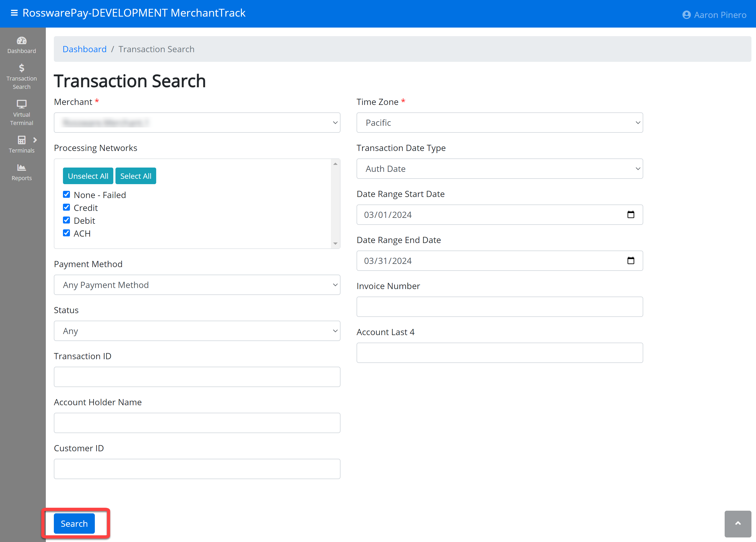Viewport: 756px width, 542px height.
Task: Open Reports chart icon in sidebar
Action: [x=22, y=168]
